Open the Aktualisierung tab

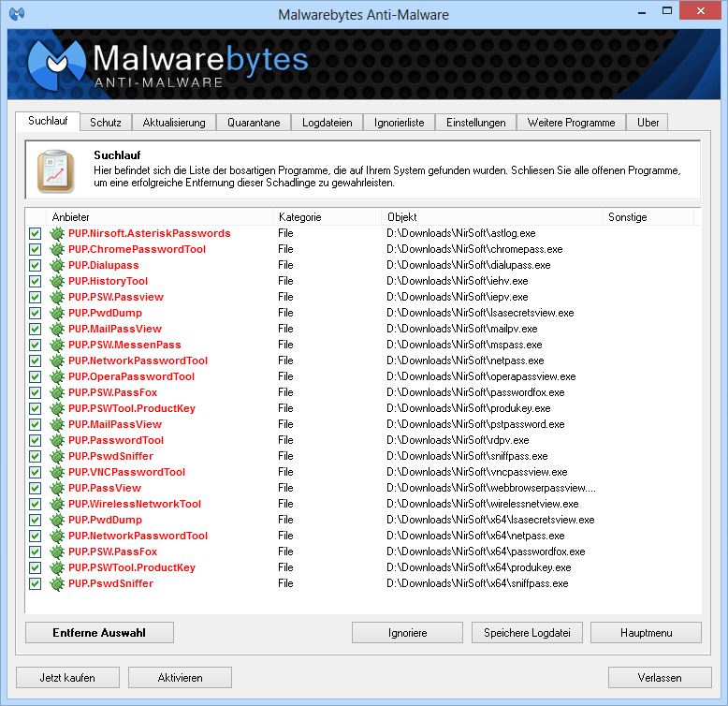click(x=174, y=123)
